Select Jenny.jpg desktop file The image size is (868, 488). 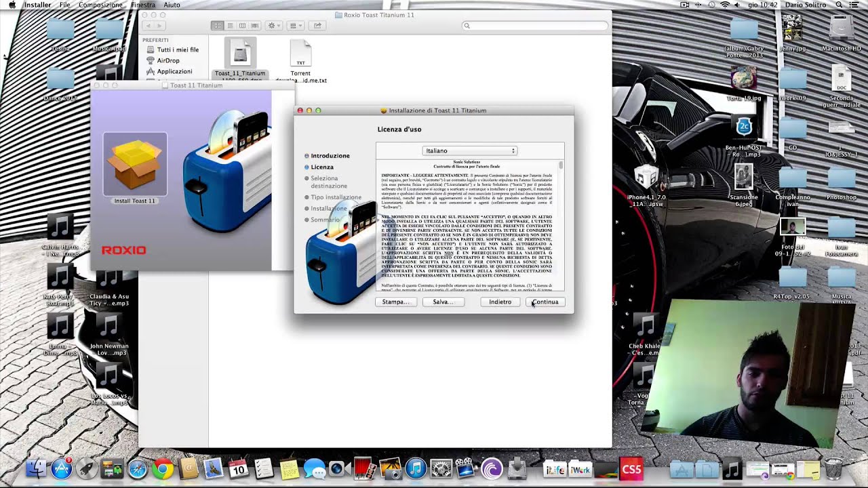pos(793,34)
